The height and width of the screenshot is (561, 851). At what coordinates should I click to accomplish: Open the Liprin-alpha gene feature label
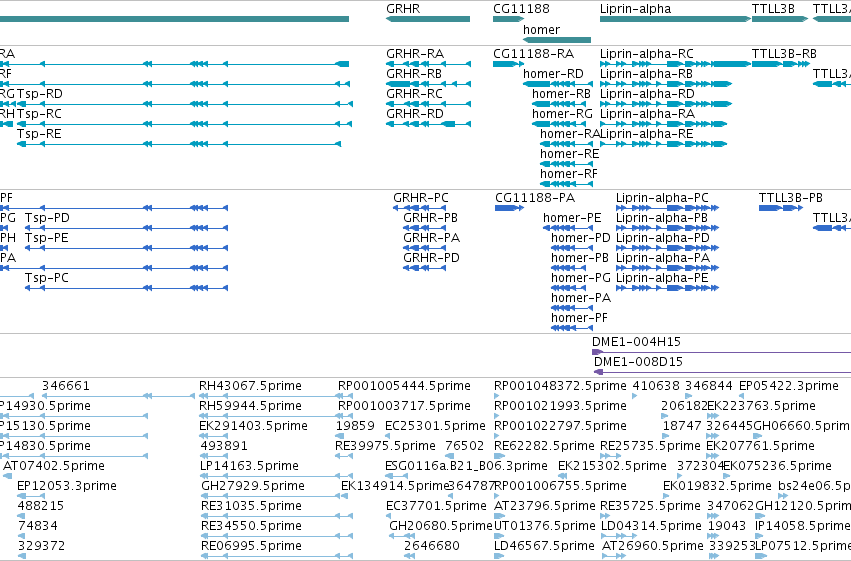pos(635,9)
